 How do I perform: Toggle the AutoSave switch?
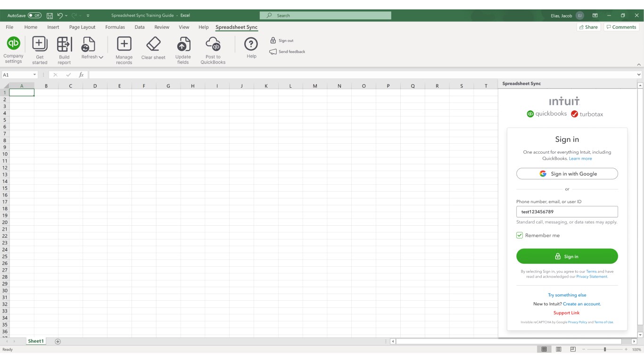35,16
